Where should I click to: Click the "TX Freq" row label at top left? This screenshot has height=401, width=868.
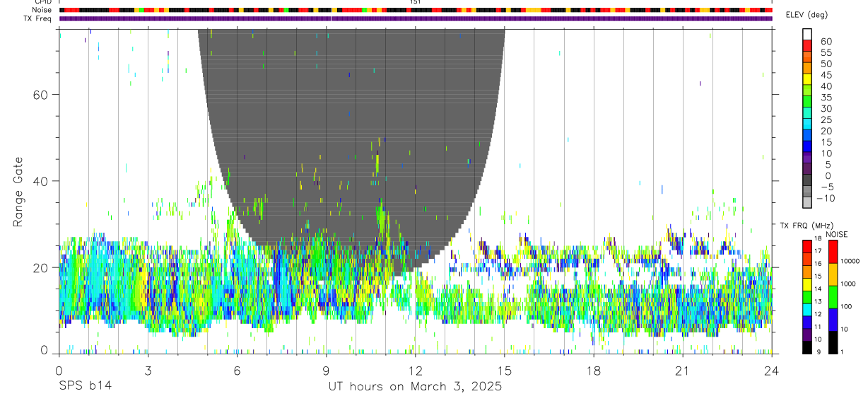click(38, 18)
